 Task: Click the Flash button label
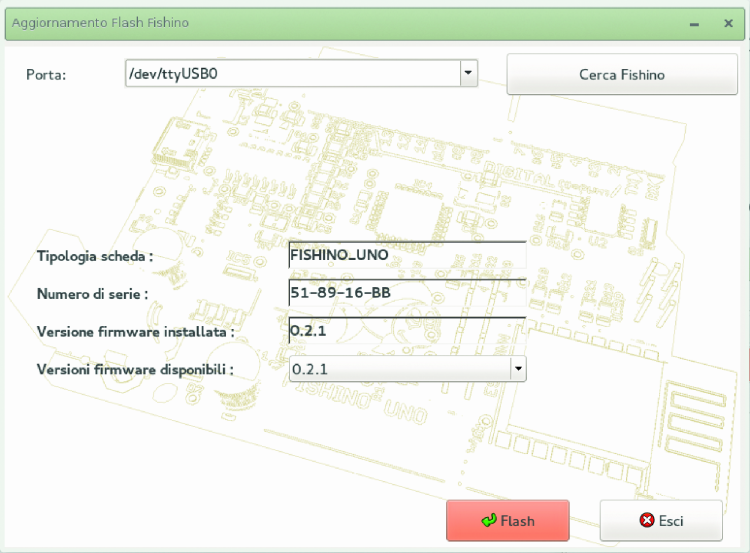pyautogui.click(x=517, y=521)
